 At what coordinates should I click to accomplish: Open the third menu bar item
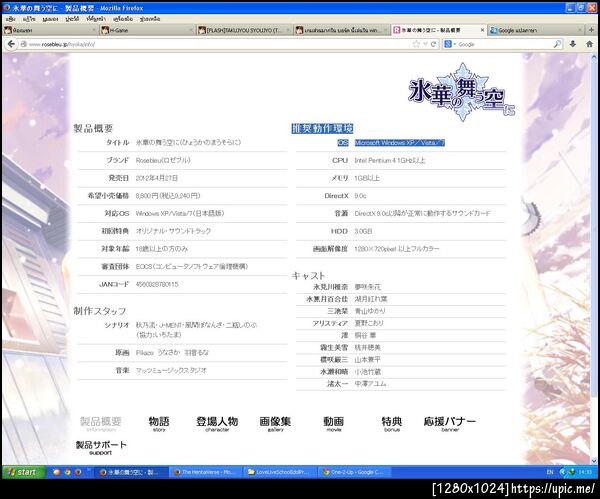click(x=50, y=19)
